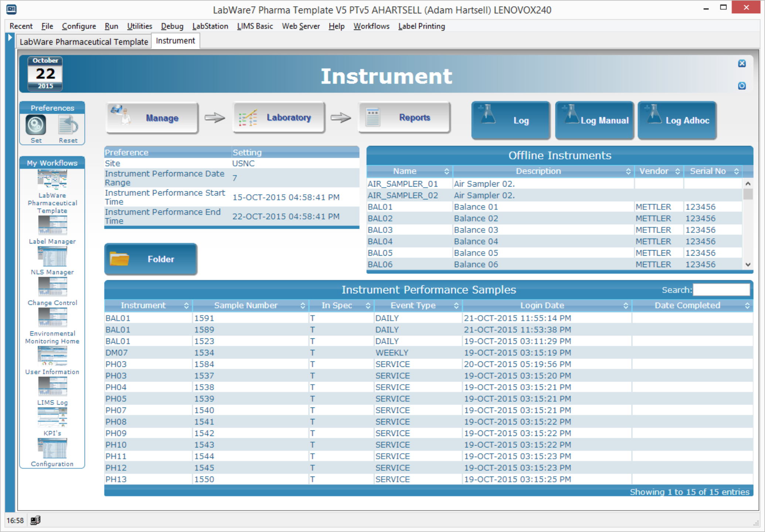This screenshot has width=765, height=532.
Task: Click the Reset preferences icon
Action: (x=68, y=125)
